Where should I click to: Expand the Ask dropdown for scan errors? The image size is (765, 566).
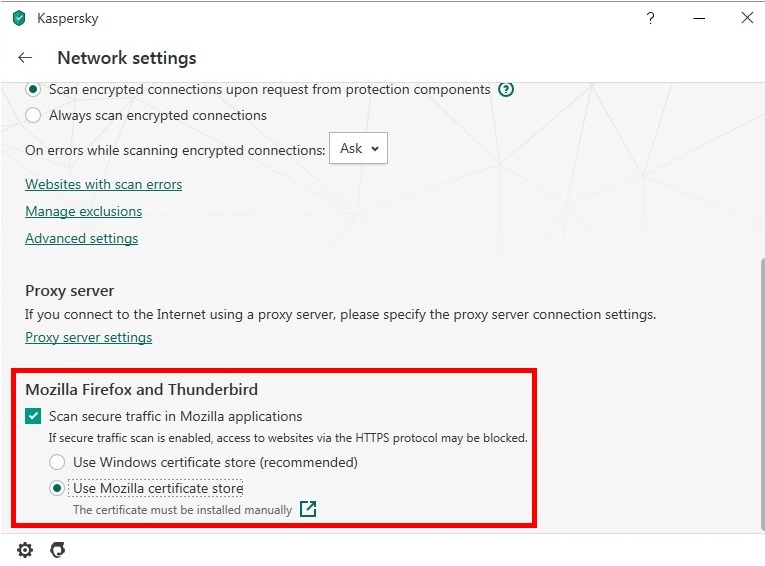click(358, 148)
